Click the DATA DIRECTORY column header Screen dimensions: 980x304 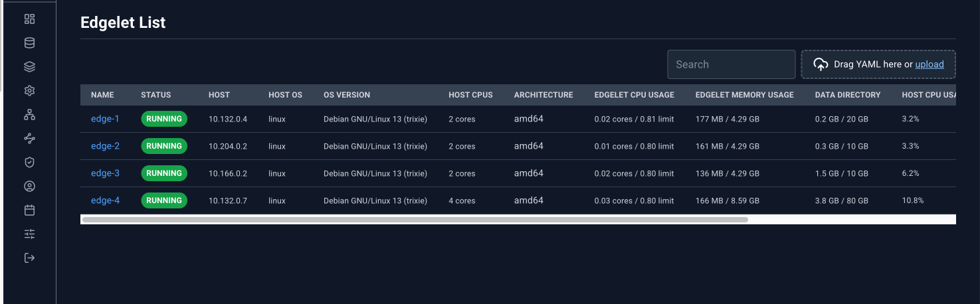pyautogui.click(x=848, y=95)
